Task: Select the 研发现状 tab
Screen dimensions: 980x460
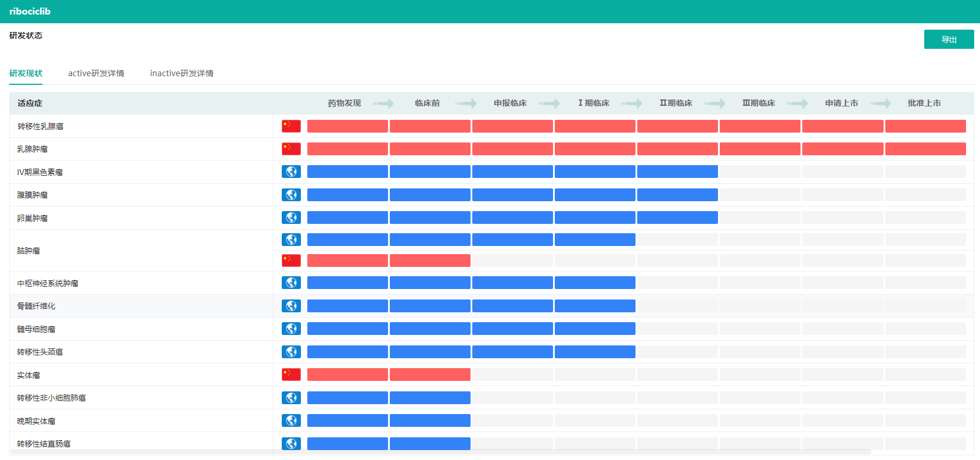Action: pyautogui.click(x=26, y=73)
